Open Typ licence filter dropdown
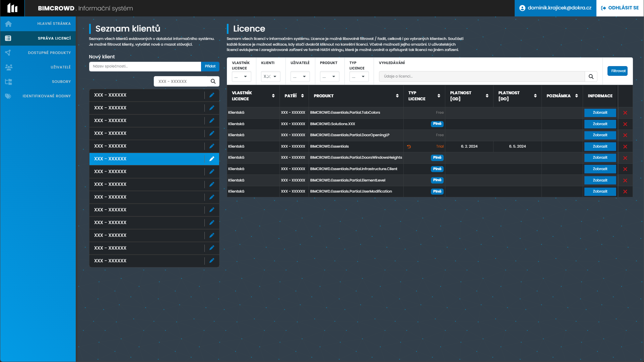The width and height of the screenshot is (644, 362). (359, 76)
